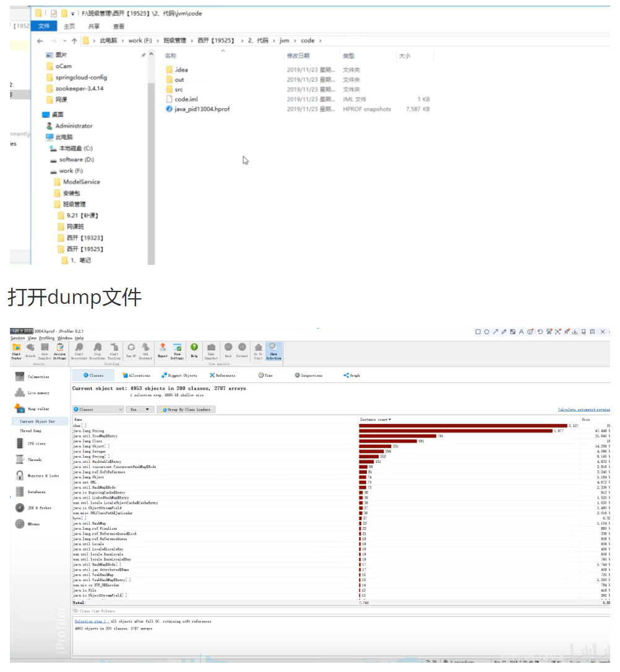Image resolution: width=620 pixels, height=672 pixels.
Task: Click the Back navigation icon
Action: coord(228,350)
